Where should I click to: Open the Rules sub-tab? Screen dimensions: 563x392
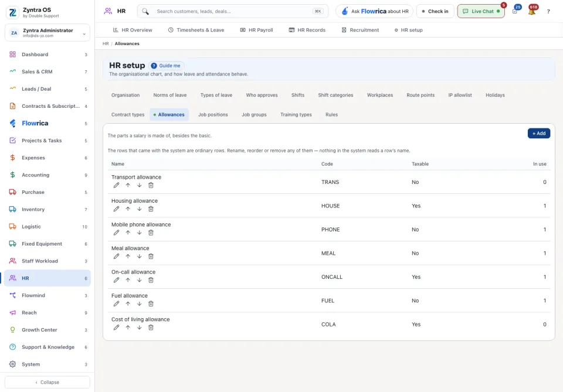(331, 115)
